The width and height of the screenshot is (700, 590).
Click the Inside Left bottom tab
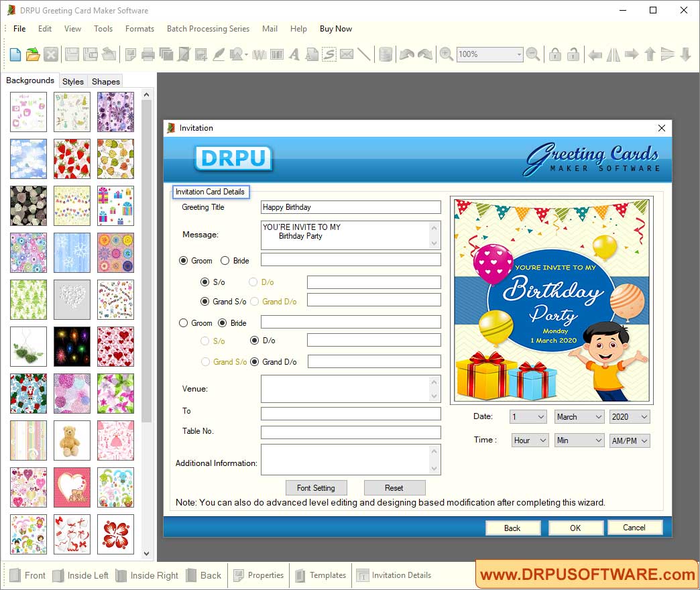80,575
